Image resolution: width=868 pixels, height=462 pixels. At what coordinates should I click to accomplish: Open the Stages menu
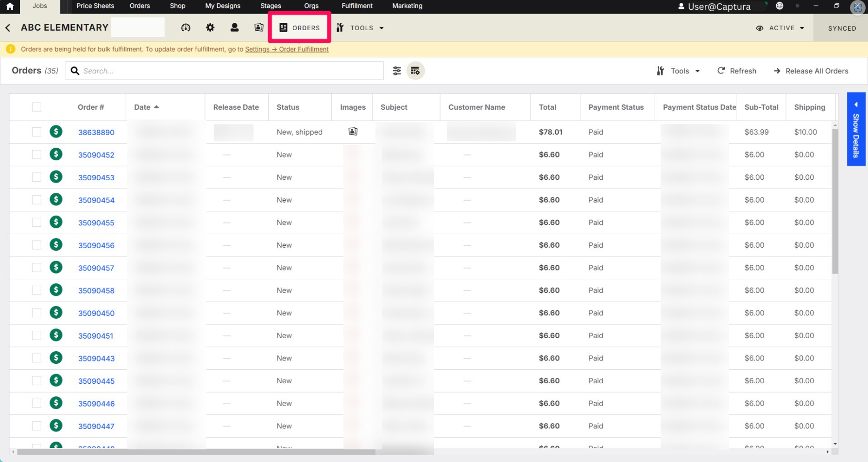[271, 6]
